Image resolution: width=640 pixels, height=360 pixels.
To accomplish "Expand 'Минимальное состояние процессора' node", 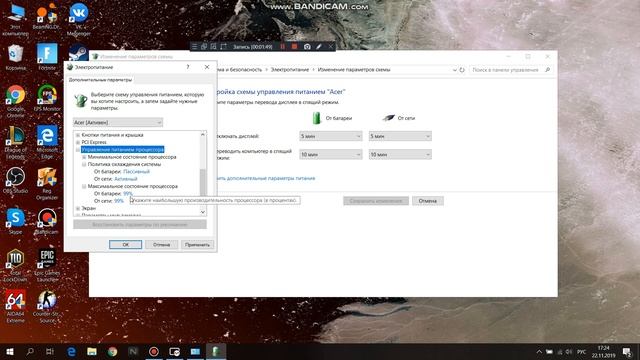I will tap(84, 157).
